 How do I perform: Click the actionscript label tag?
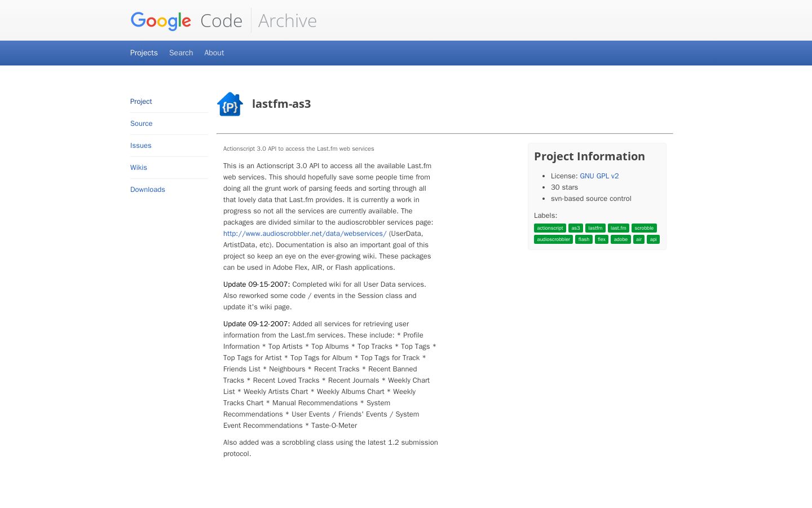click(x=550, y=228)
